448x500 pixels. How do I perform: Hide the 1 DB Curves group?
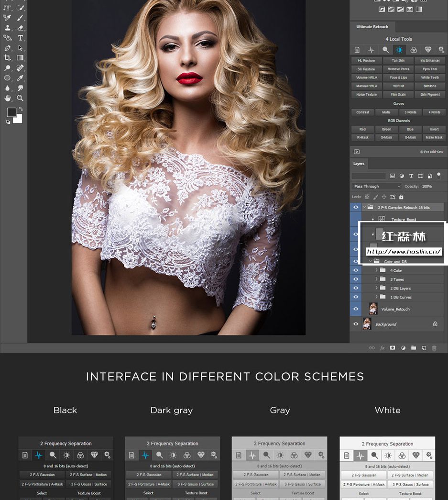click(356, 297)
